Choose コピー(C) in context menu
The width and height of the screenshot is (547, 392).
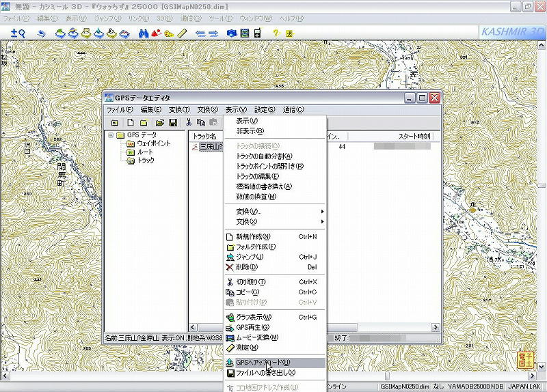276,292
